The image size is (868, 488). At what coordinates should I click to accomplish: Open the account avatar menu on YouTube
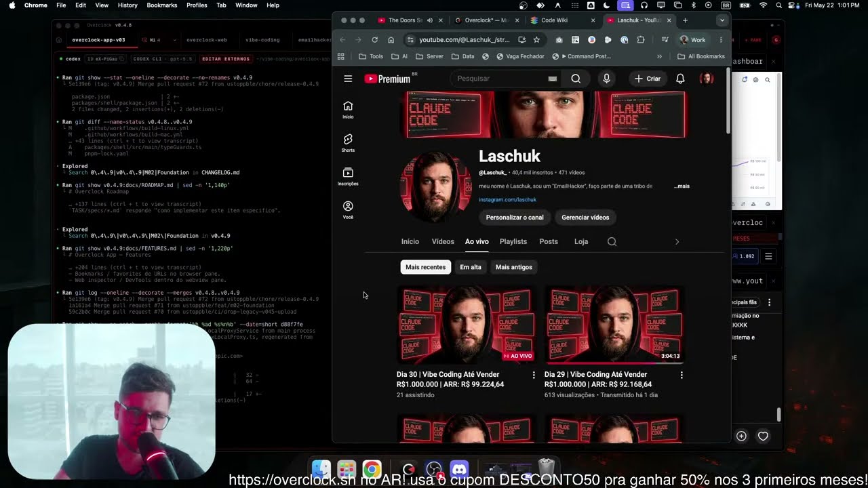707,79
